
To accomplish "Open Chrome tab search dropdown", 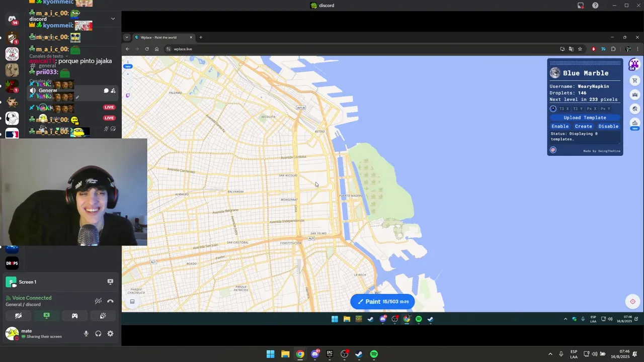I will [x=127, y=37].
